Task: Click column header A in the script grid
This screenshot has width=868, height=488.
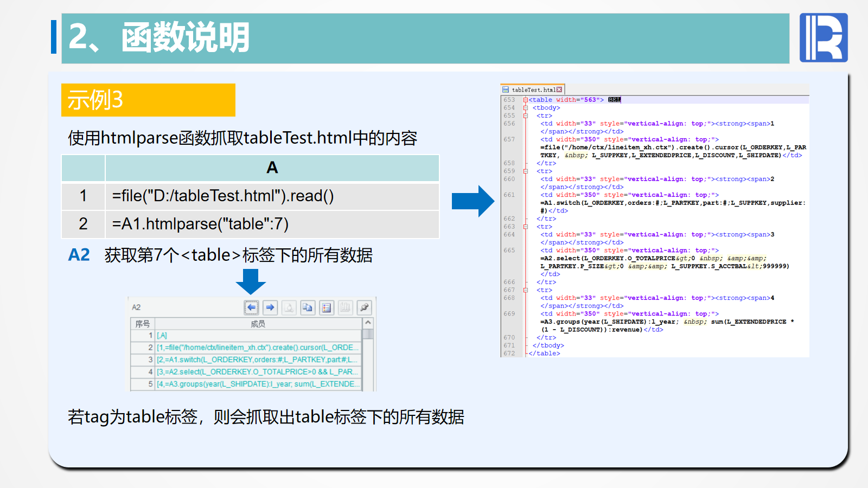Action: (x=272, y=168)
